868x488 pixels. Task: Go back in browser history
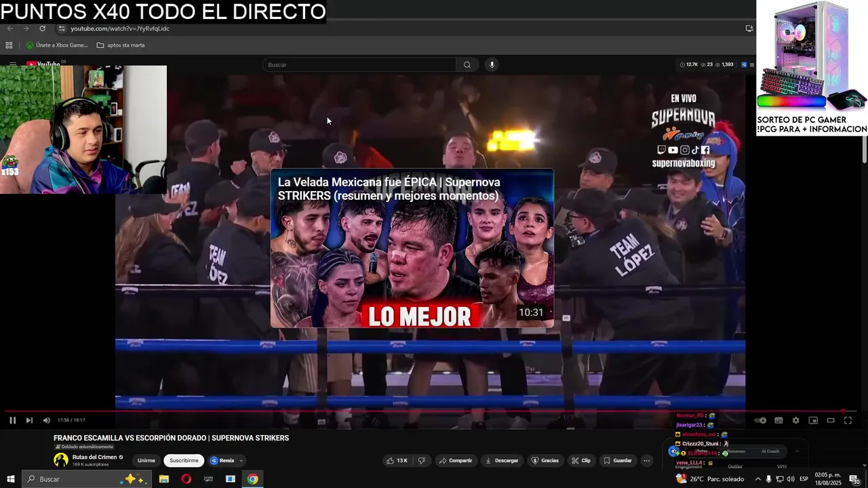[x=9, y=28]
